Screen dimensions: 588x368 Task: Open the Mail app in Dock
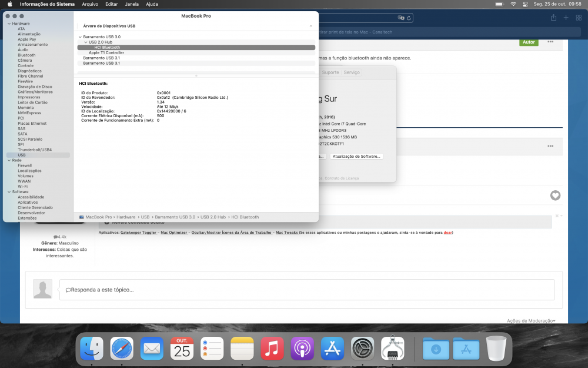pyautogui.click(x=152, y=348)
